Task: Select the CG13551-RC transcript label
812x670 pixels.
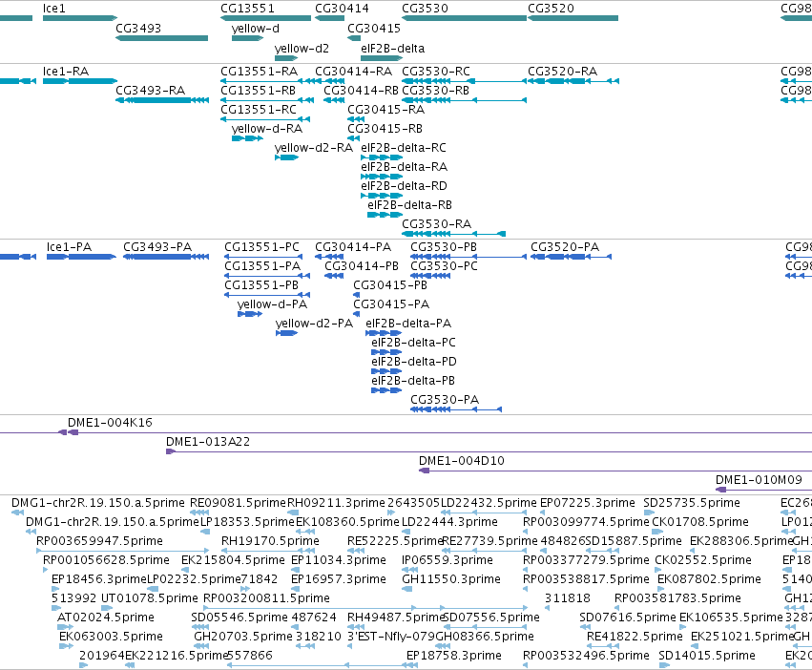Action: (x=259, y=110)
